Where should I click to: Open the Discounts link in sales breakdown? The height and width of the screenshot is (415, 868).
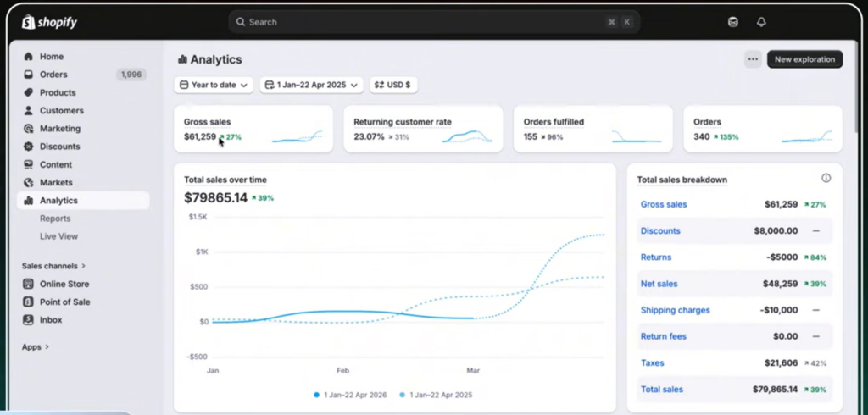[x=660, y=230]
